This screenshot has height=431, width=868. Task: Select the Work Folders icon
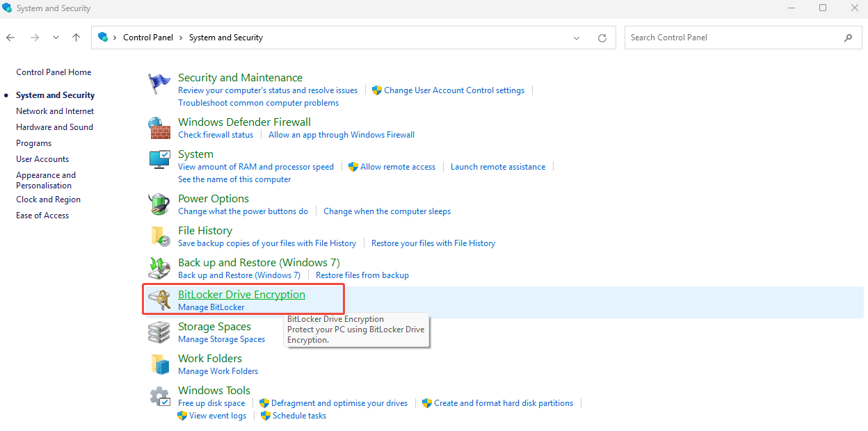coord(159,364)
